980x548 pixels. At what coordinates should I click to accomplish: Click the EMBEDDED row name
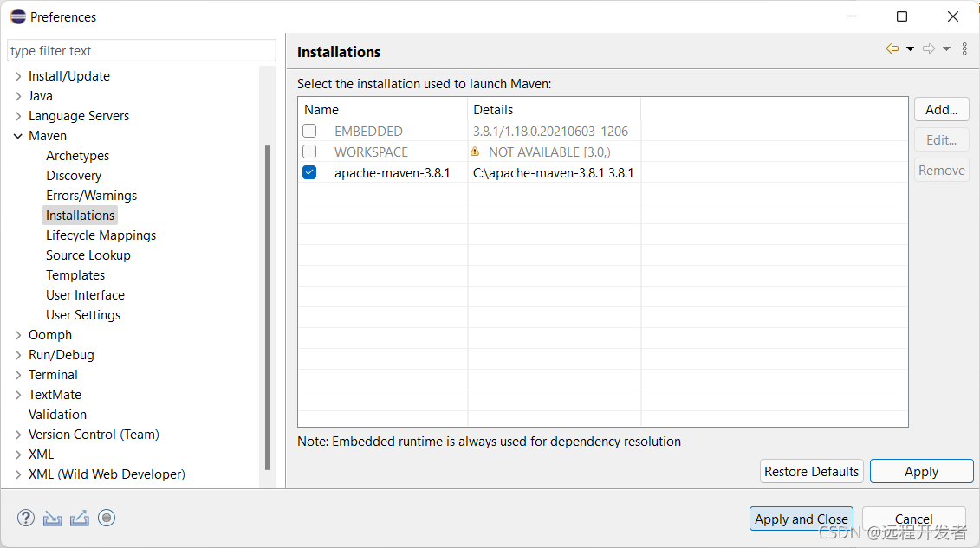368,131
